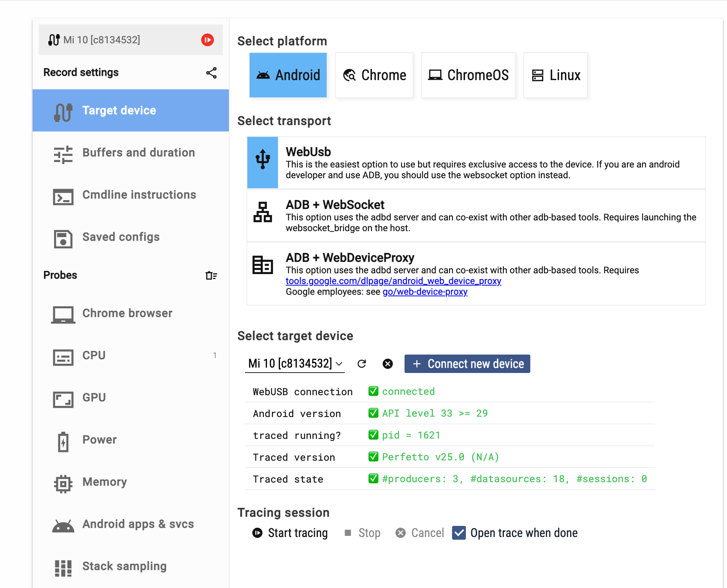
Task: Choose the ADB + WebSocket transport option
Action: [476, 215]
